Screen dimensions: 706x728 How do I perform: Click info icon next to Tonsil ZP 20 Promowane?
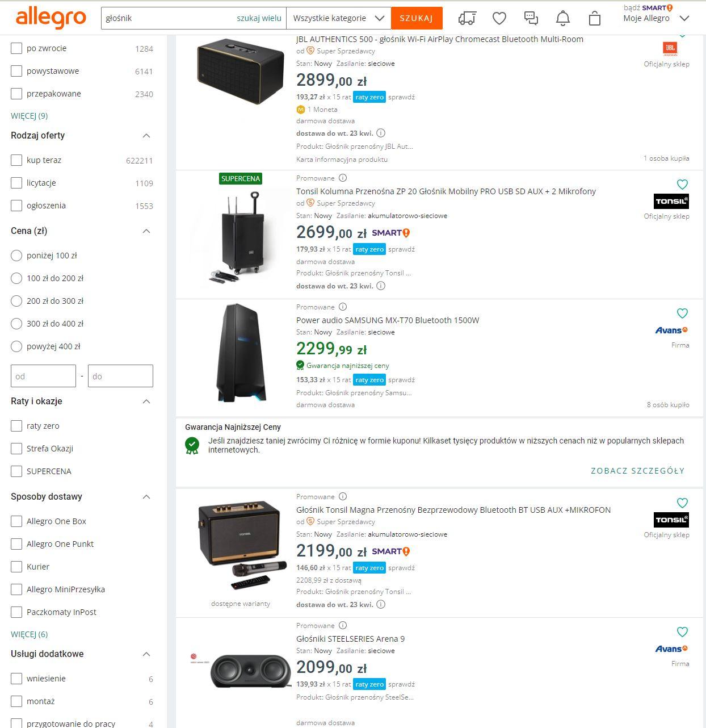pos(343,178)
